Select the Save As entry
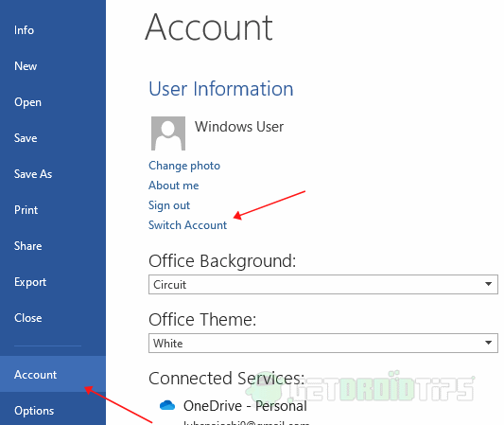The width and height of the screenshot is (504, 425). click(33, 174)
